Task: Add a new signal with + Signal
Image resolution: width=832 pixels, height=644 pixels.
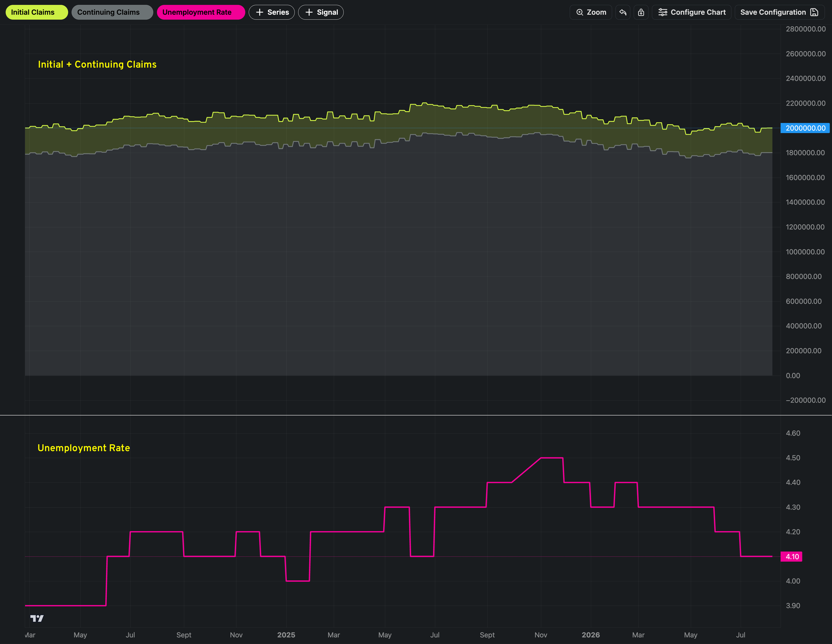Action: click(x=321, y=12)
